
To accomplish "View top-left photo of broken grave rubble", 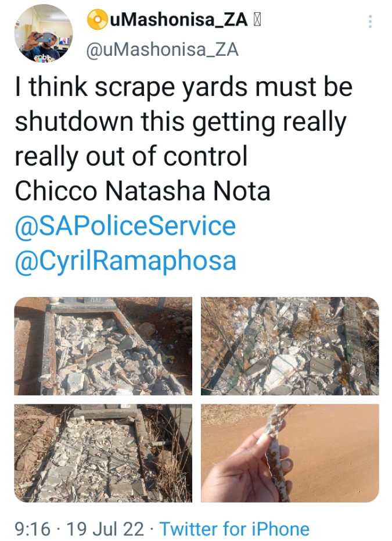I will coord(103,346).
